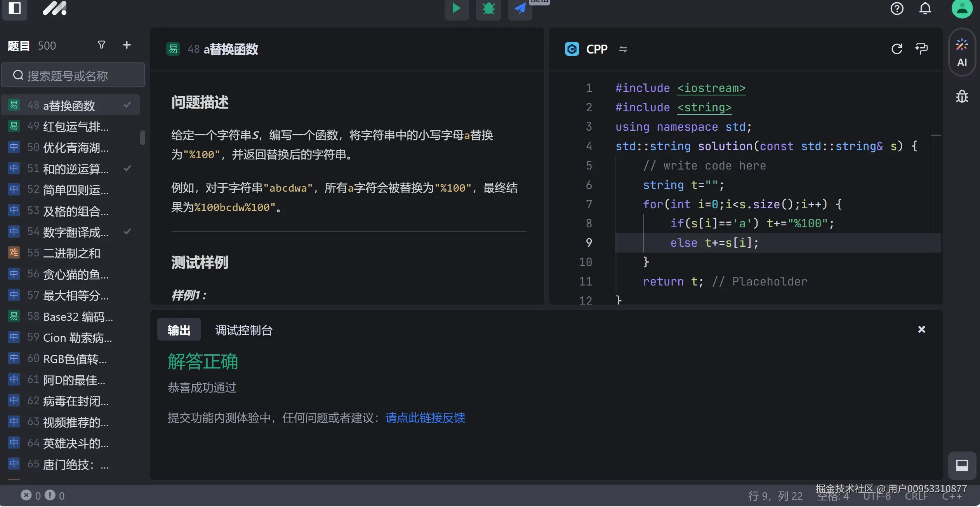Screen dimensions: 980x507
Task: Open the bug report icon in right sidebar
Action: 962,96
